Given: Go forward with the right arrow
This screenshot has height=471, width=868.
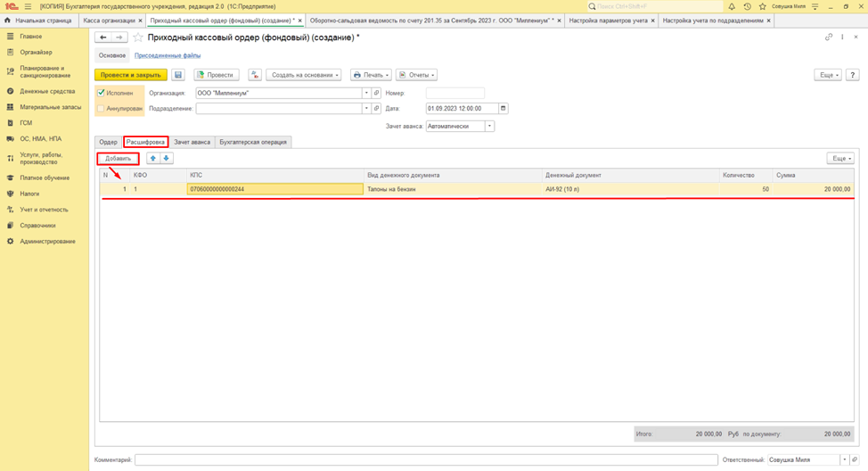Looking at the screenshot, I should pyautogui.click(x=119, y=37).
